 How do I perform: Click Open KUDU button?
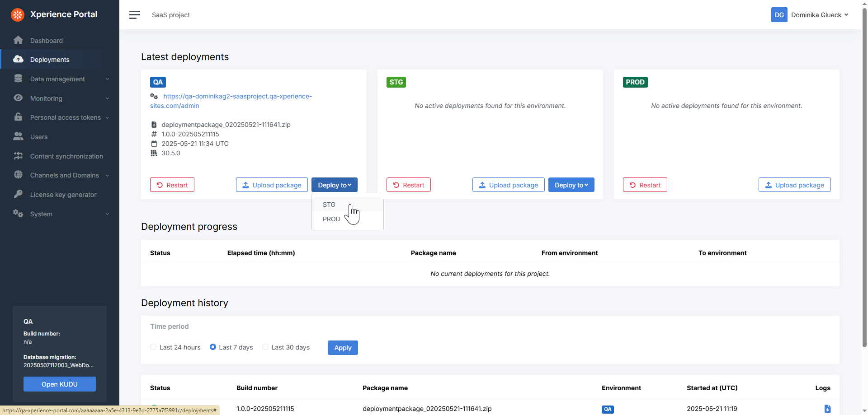(x=60, y=384)
